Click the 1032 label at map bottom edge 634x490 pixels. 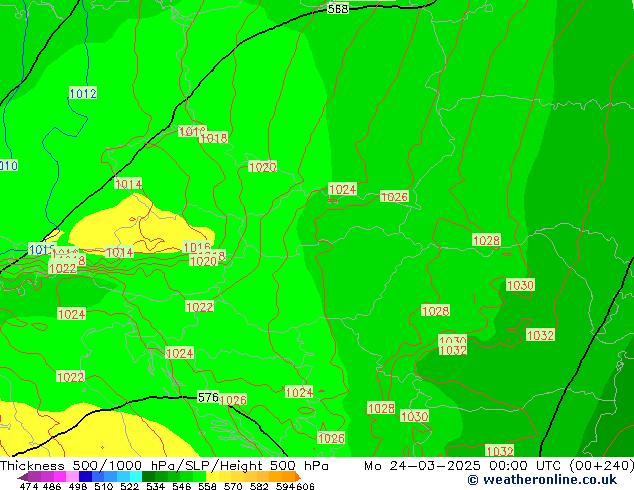point(500,451)
